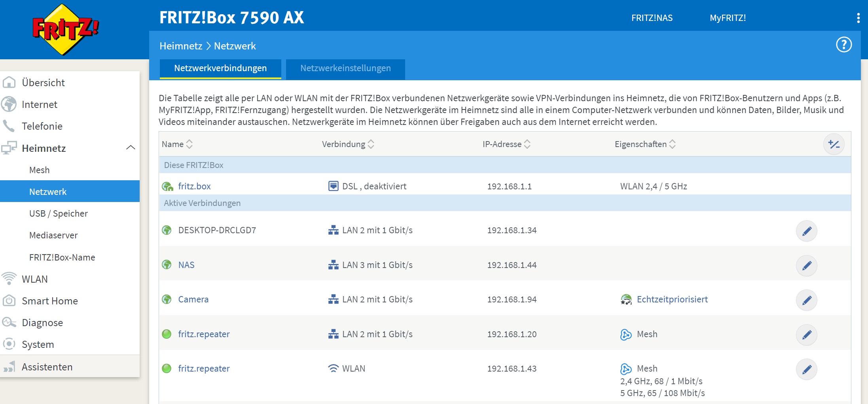Open Mediaserver menu item
The image size is (868, 404).
[x=53, y=235]
